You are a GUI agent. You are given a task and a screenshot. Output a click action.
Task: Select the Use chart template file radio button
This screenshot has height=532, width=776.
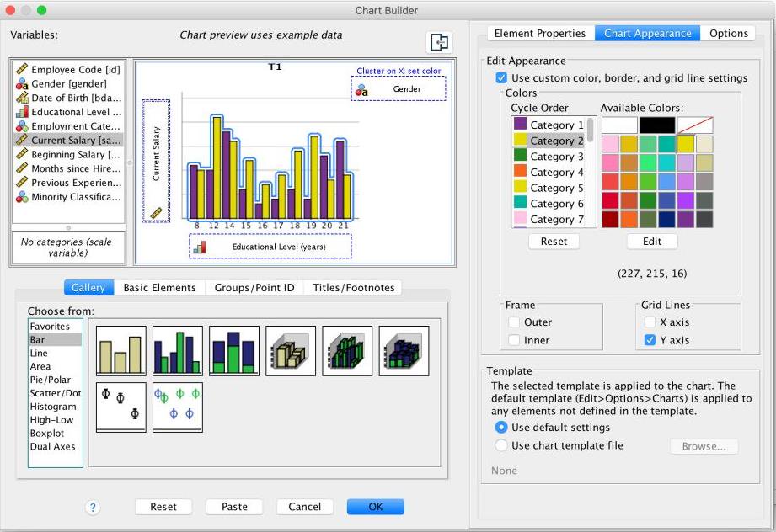coord(502,445)
